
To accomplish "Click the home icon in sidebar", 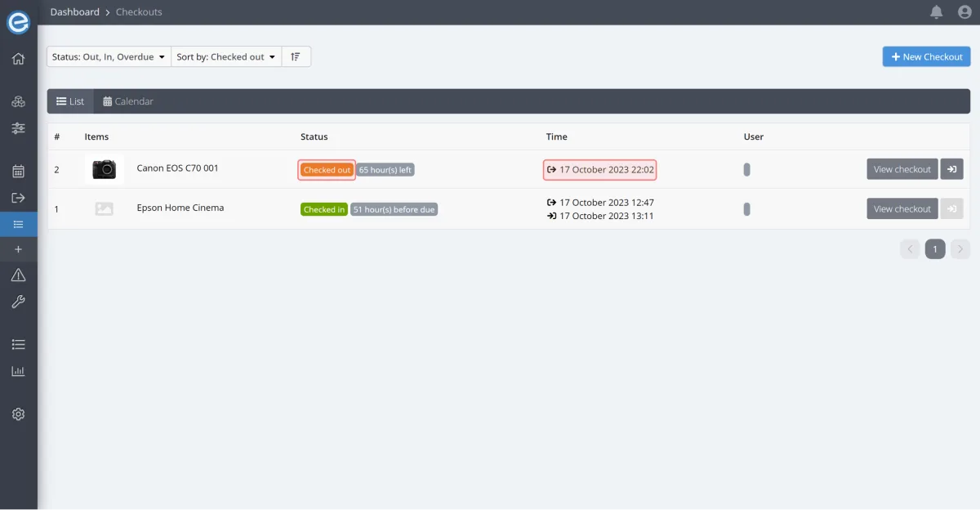I will pos(18,59).
